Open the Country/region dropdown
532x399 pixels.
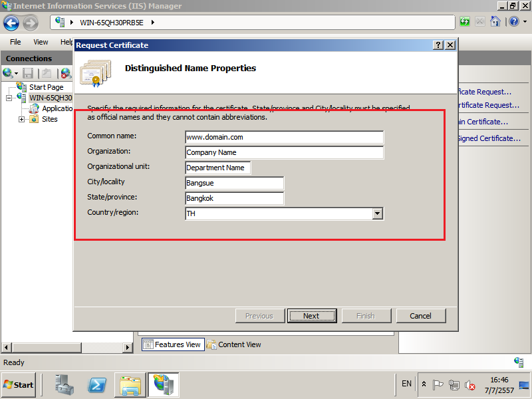[378, 213]
